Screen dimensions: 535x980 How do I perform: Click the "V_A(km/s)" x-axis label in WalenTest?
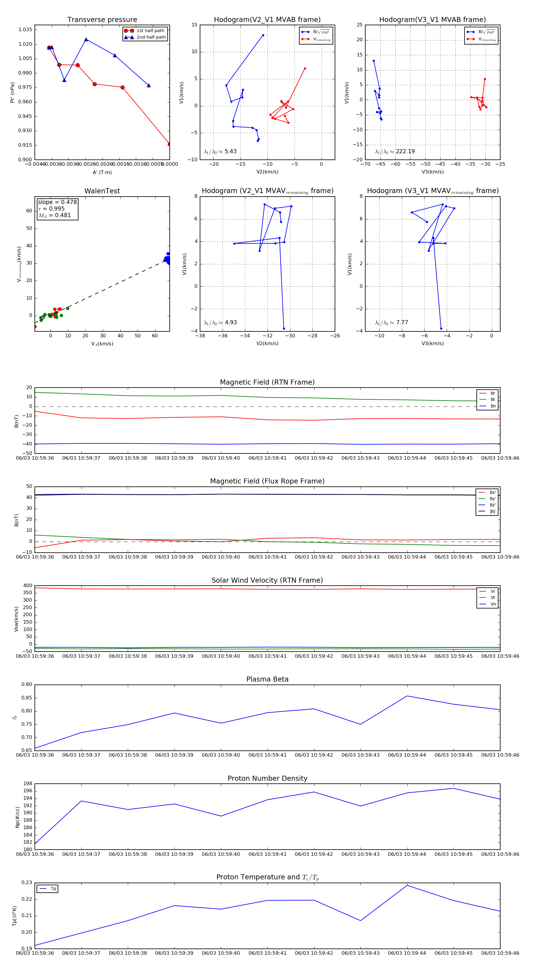pyautogui.click(x=102, y=344)
